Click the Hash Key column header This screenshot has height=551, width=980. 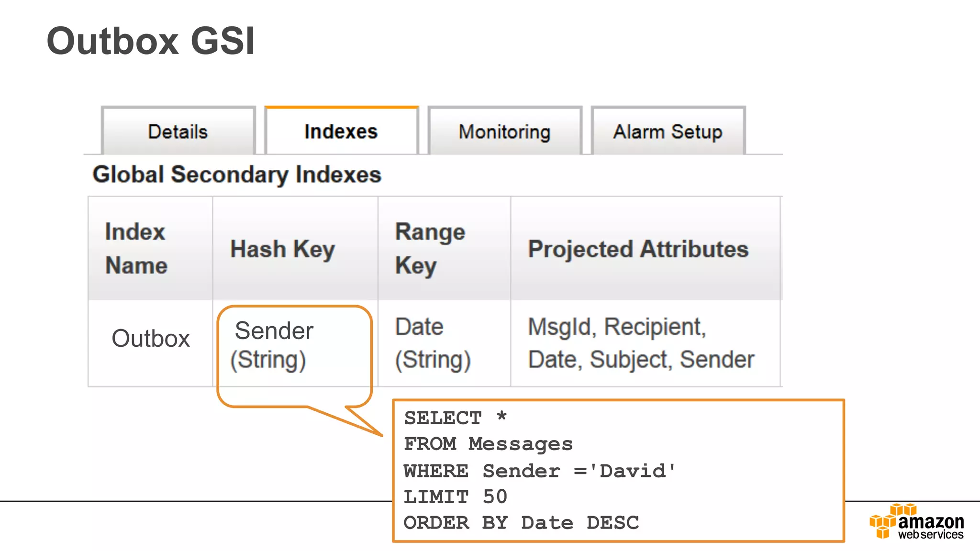coord(282,249)
